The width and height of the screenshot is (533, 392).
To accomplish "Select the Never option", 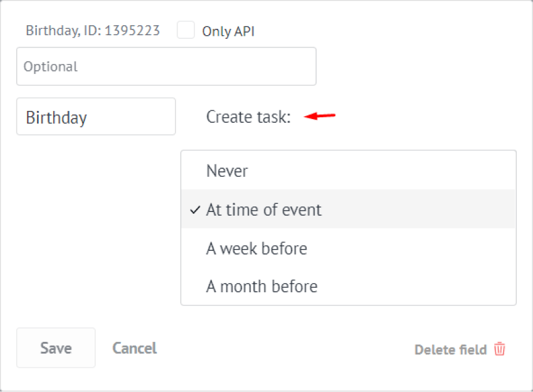I will (x=227, y=171).
